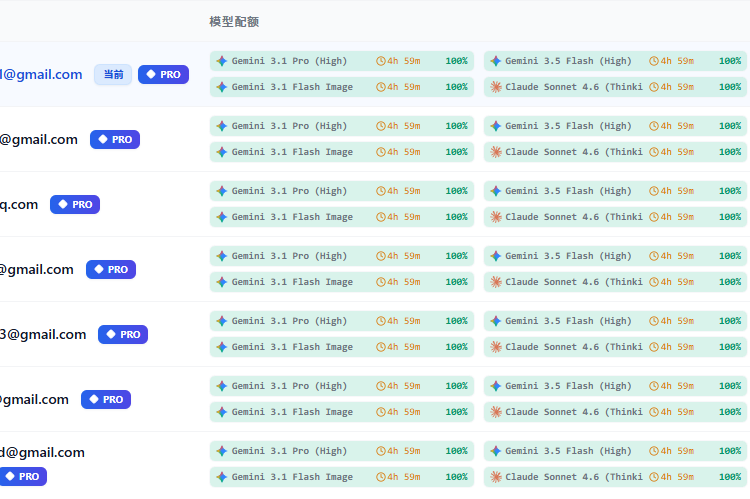The height and width of the screenshot is (499, 750).
Task: Select the d@gmail.com account email
Action: click(x=42, y=452)
